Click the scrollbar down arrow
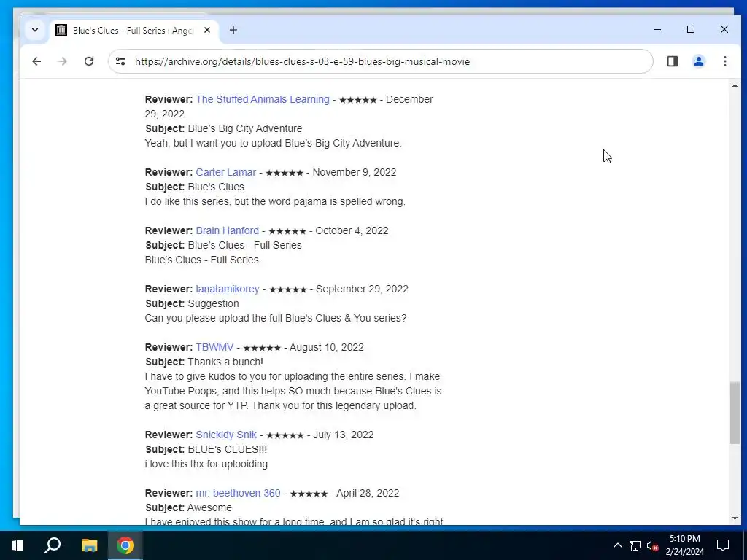747x560 pixels. click(735, 518)
